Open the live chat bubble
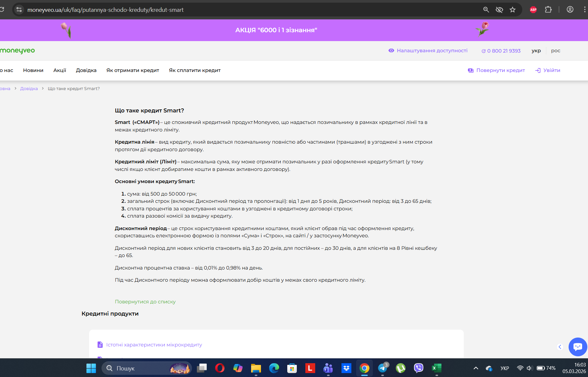The width and height of the screenshot is (588, 377). click(x=578, y=347)
